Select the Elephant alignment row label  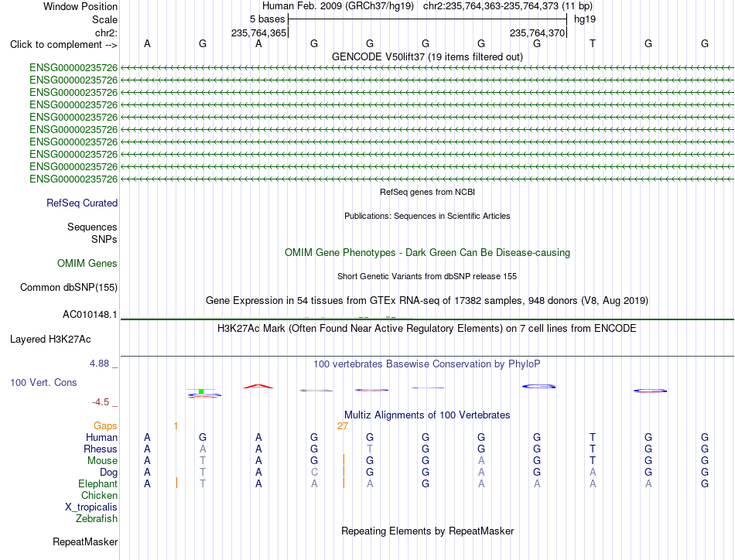(97, 483)
